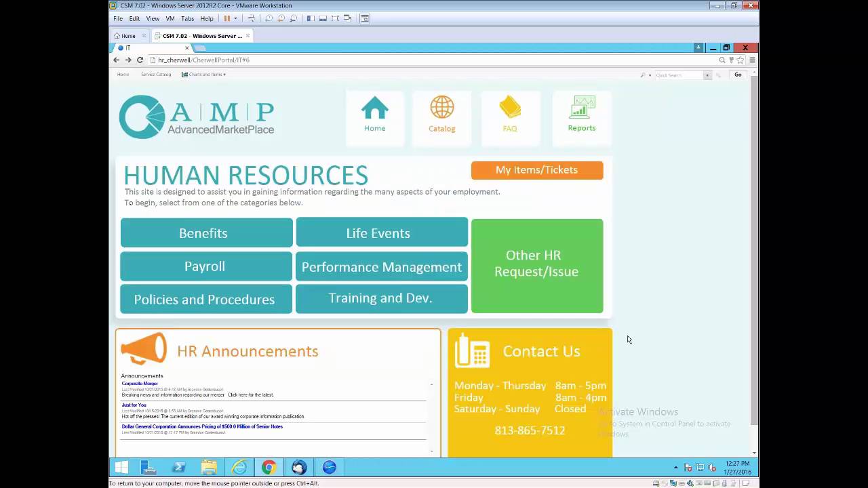Click the address bar magnifier icon
The width and height of the screenshot is (868, 488).
tap(722, 60)
